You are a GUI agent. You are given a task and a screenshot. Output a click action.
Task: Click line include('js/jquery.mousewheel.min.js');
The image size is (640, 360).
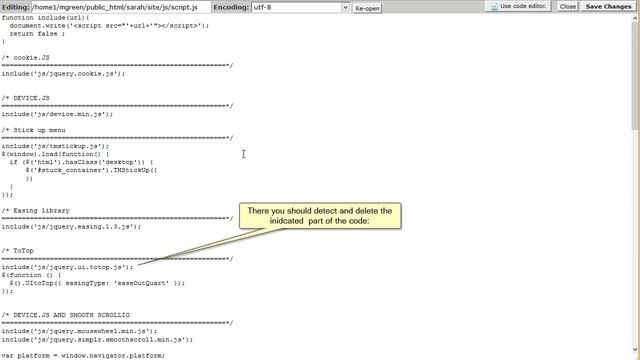[79, 331]
